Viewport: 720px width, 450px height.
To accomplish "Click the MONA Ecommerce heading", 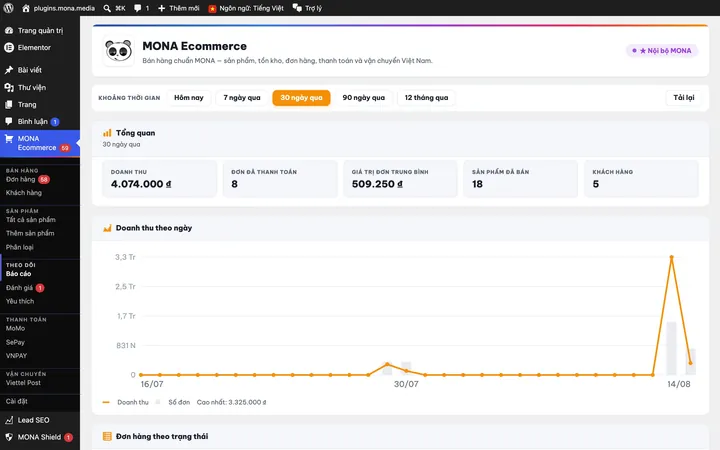I will (x=194, y=46).
